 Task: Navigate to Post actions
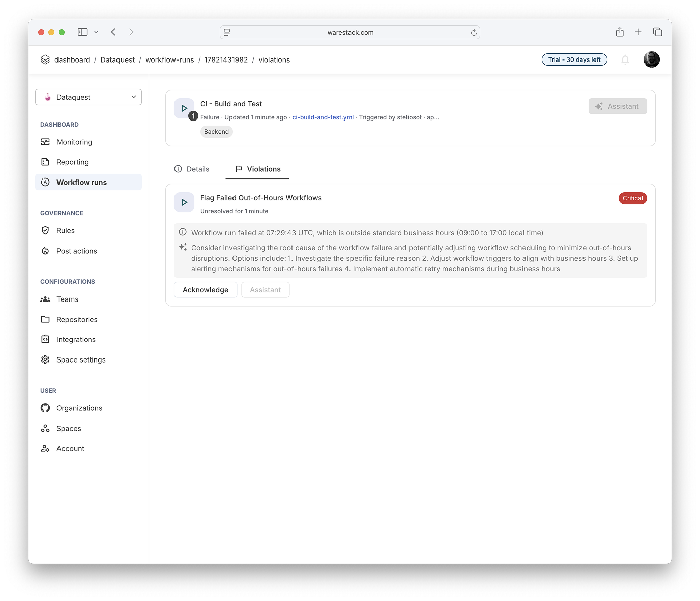(76, 251)
